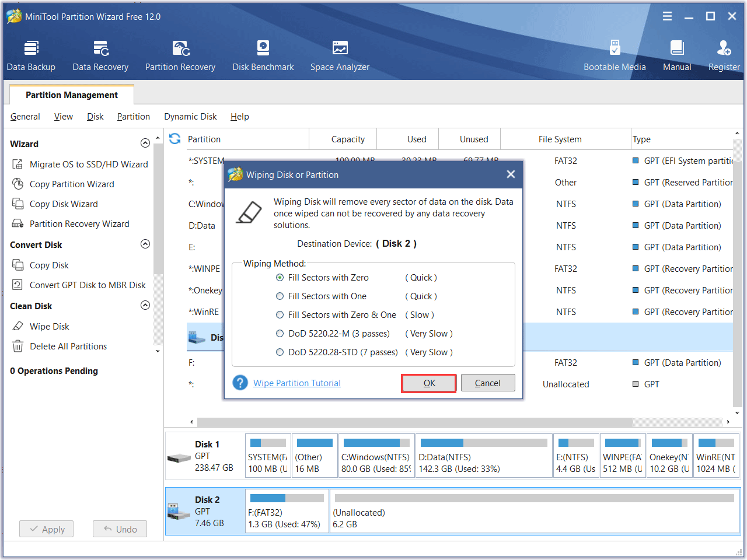
Task: Select DoD 5220.28-STD (7 passes) method
Action: click(x=337, y=352)
